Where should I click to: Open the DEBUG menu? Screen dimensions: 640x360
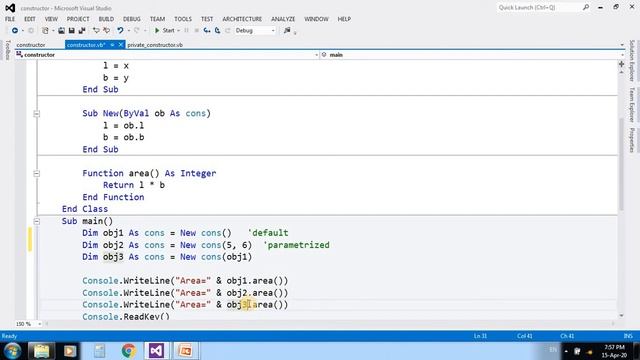(x=131, y=19)
